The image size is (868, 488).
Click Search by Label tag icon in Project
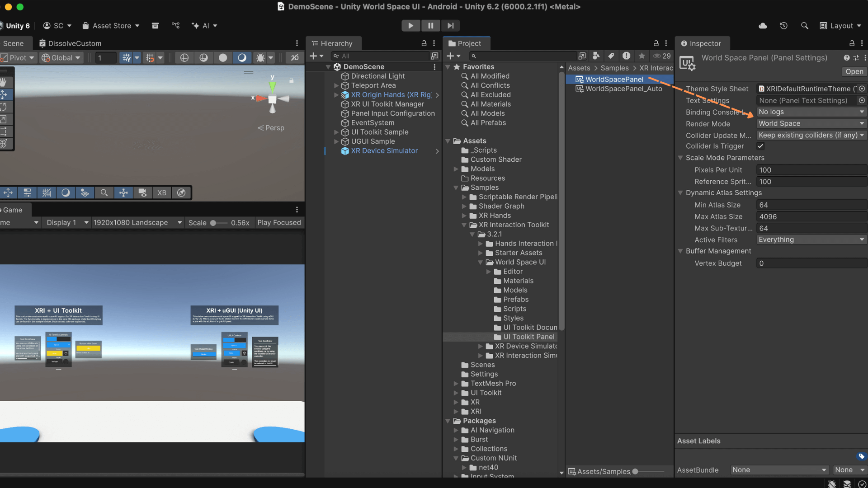[611, 56]
